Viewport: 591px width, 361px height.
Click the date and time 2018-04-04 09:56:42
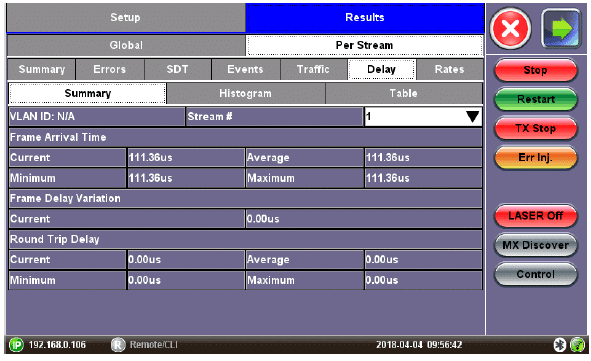click(x=419, y=345)
